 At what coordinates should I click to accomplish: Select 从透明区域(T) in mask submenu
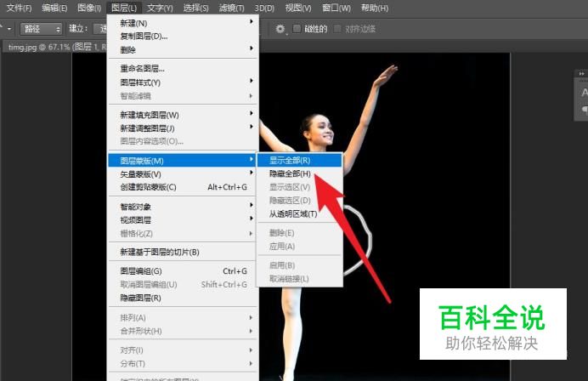(x=299, y=214)
